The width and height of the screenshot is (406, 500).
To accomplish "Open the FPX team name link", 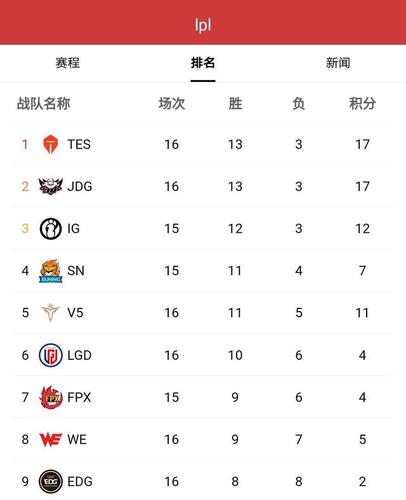I will tap(79, 397).
